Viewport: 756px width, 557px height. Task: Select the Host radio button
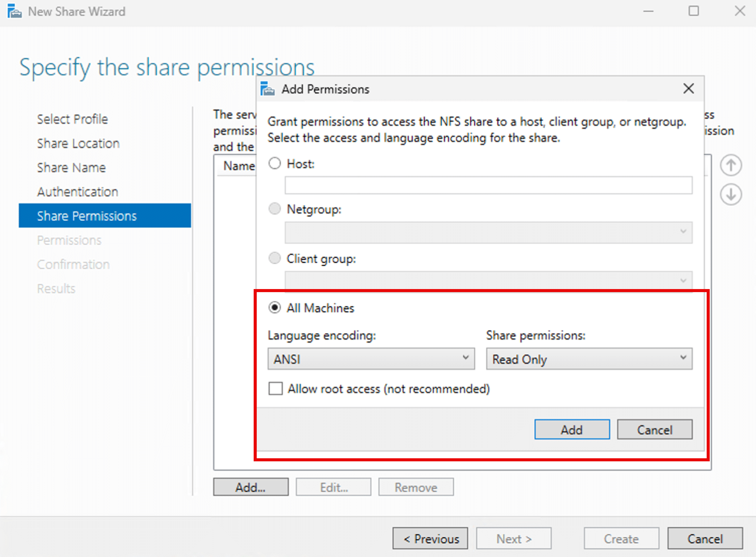pyautogui.click(x=275, y=163)
